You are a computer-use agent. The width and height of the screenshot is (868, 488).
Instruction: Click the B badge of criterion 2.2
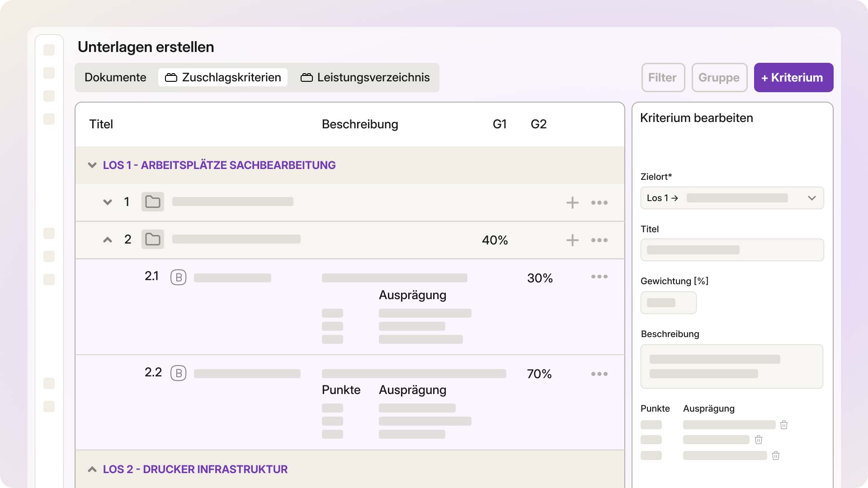point(179,373)
